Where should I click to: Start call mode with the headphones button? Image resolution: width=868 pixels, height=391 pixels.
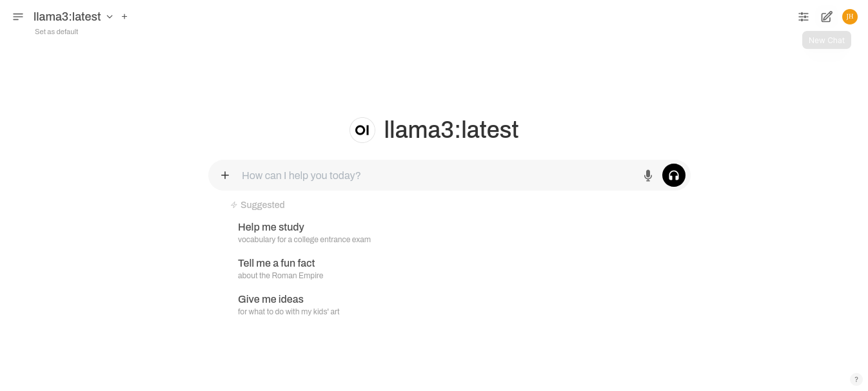[x=674, y=175]
